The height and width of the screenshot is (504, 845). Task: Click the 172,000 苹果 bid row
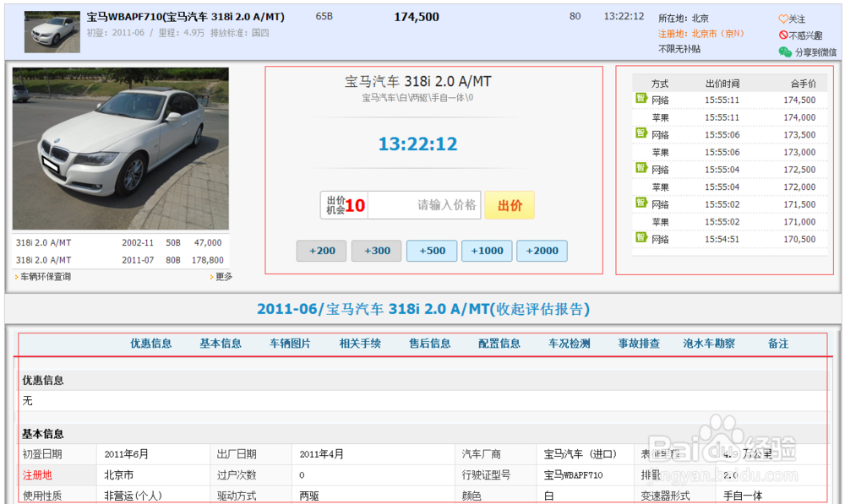coord(730,187)
